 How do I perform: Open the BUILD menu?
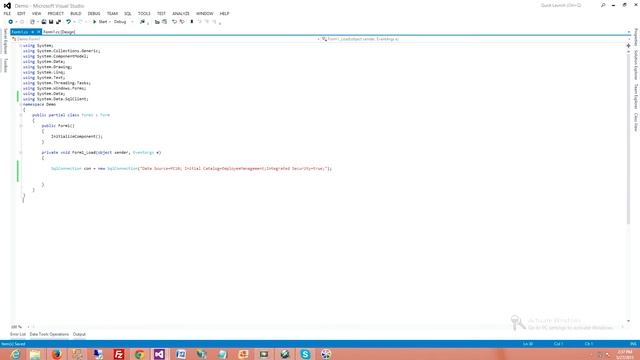[76, 13]
